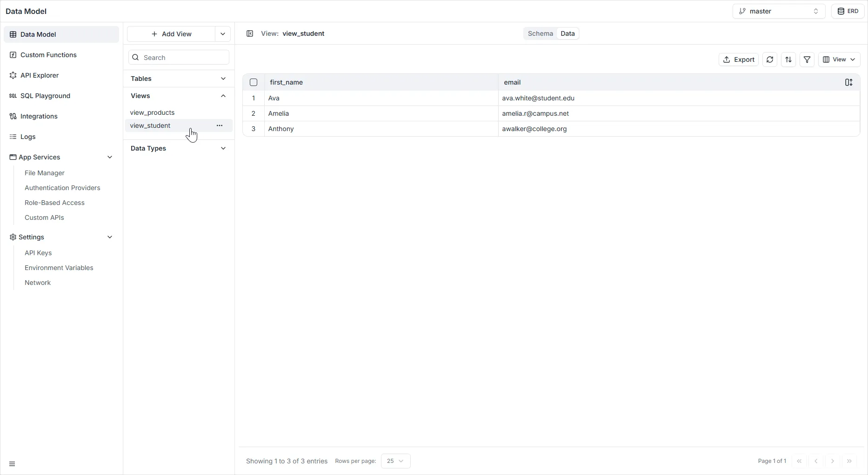Open the rows per page dropdown

tap(395, 461)
